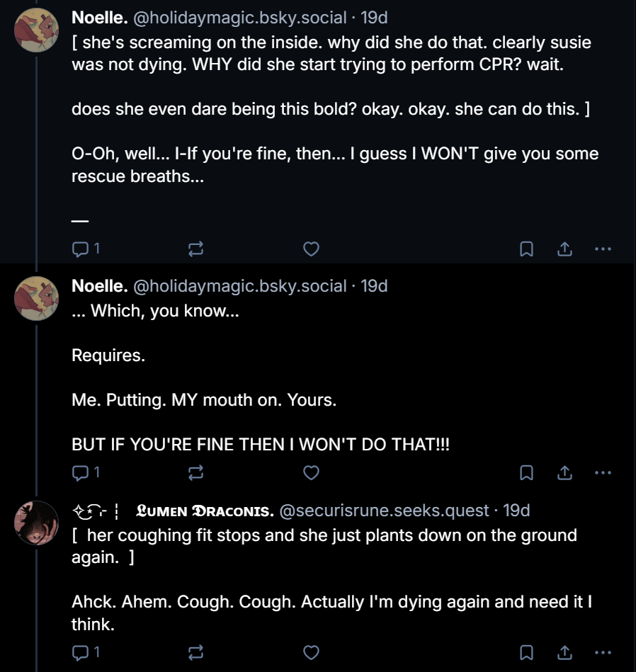Repost the first Noelle post about CPR
The height and width of the screenshot is (672, 636).
point(195,249)
